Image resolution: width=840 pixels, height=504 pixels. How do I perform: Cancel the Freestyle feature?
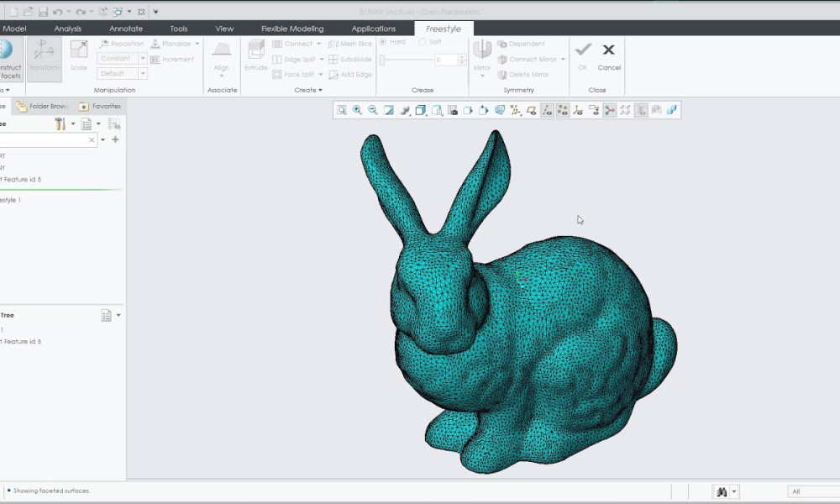coord(609,55)
